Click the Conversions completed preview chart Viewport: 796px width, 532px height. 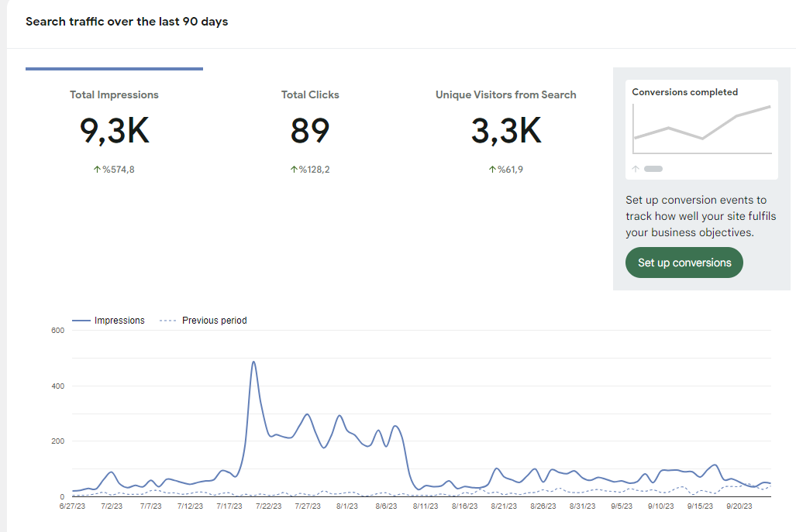tap(702, 129)
